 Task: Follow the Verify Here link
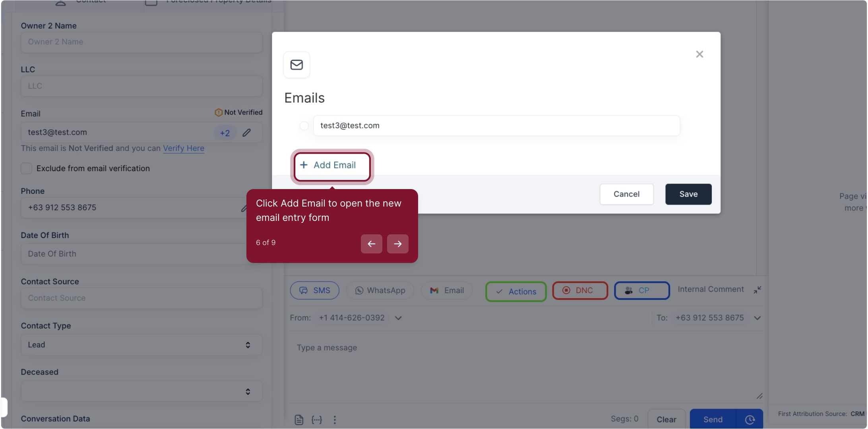coord(183,148)
